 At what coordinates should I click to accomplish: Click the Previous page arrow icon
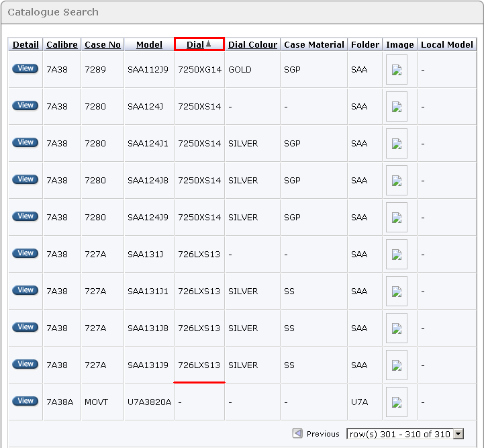coord(297,434)
